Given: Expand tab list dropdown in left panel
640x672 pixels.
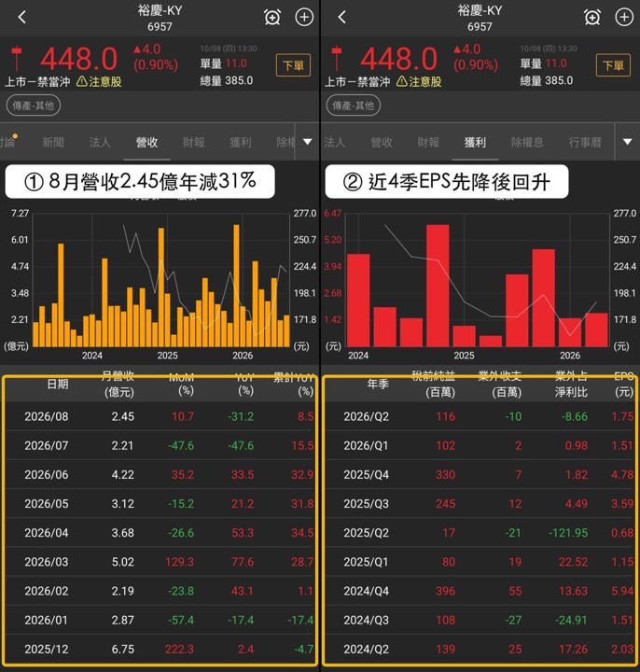Looking at the screenshot, I should [x=307, y=142].
